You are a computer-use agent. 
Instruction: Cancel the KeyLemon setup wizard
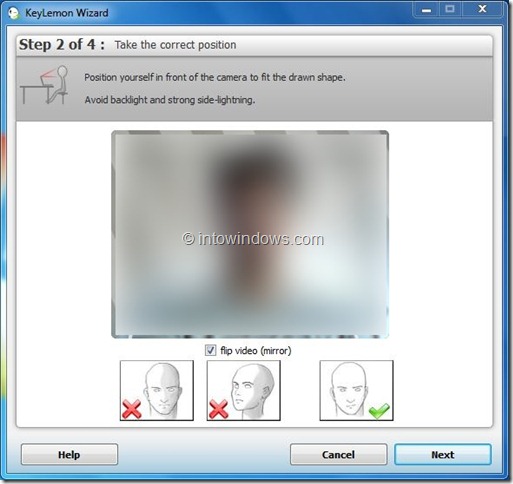[x=338, y=454]
